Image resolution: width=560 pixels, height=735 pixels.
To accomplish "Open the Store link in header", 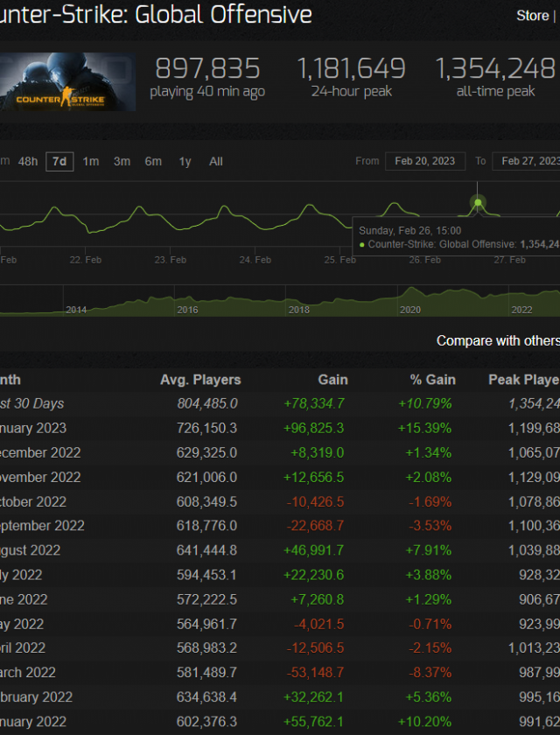I will click(532, 16).
